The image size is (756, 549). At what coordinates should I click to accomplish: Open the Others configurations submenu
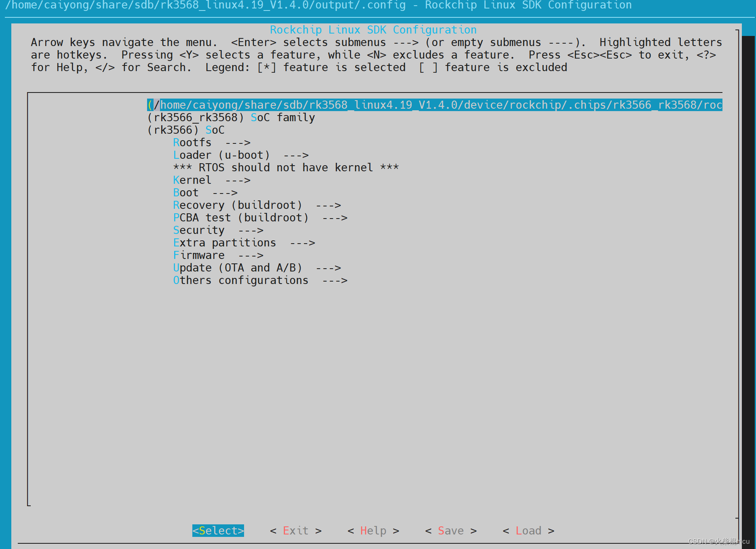[240, 280]
